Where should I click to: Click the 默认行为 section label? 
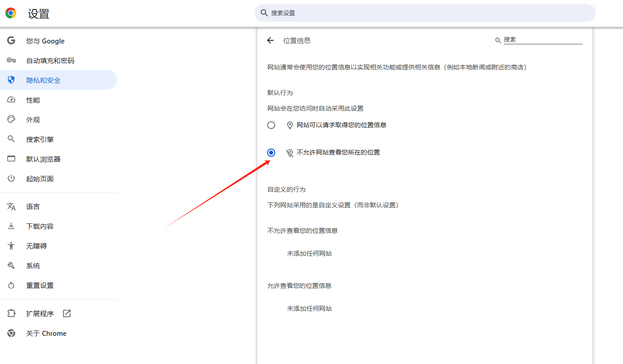click(x=280, y=93)
